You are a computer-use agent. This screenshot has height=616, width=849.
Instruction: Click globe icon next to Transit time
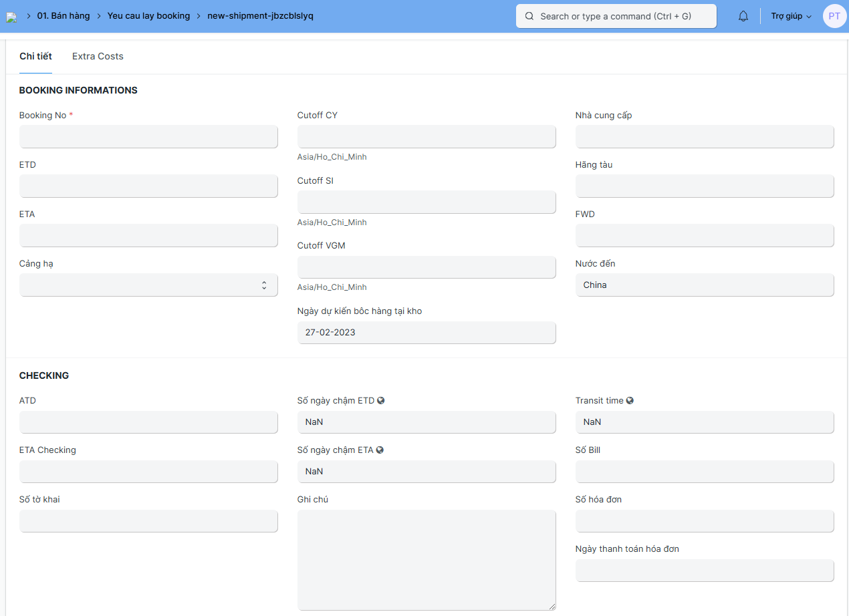pyautogui.click(x=630, y=401)
